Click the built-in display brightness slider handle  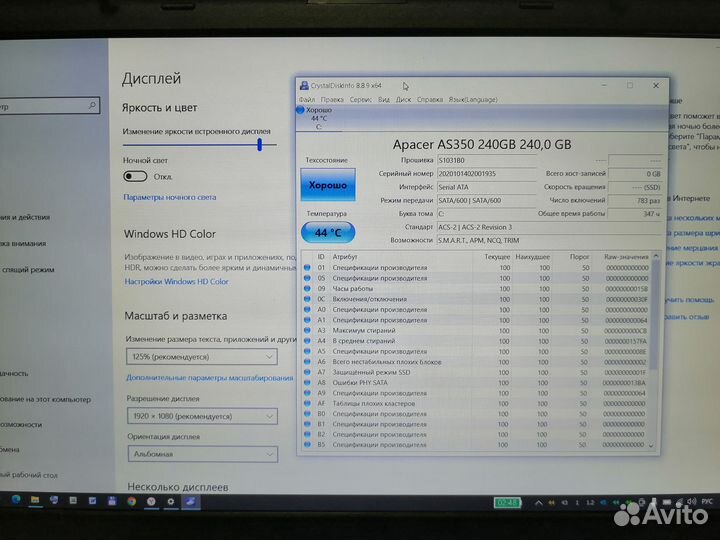pos(260,144)
